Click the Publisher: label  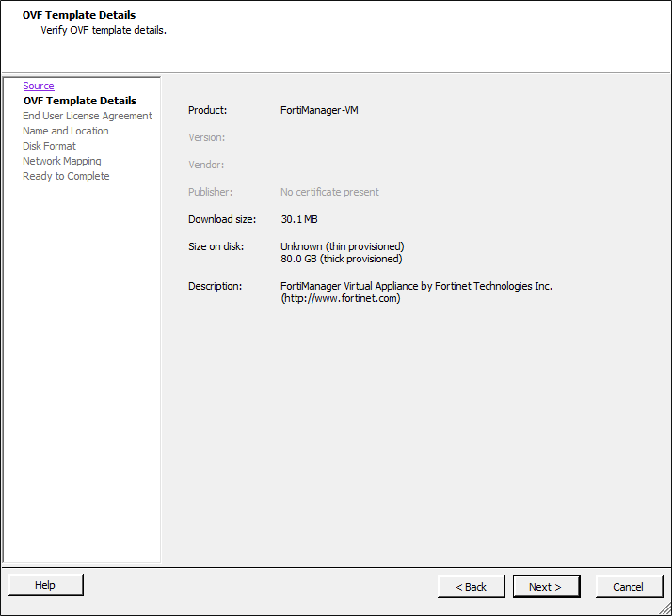[211, 192]
